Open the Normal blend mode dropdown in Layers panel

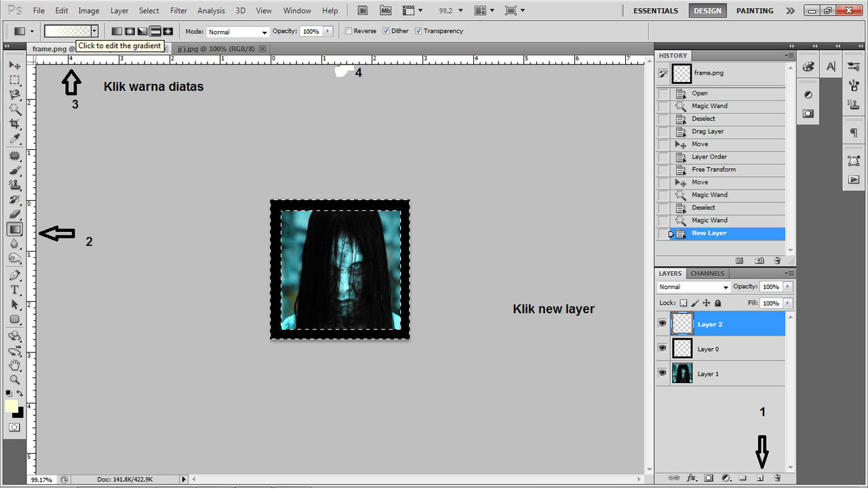coord(692,286)
